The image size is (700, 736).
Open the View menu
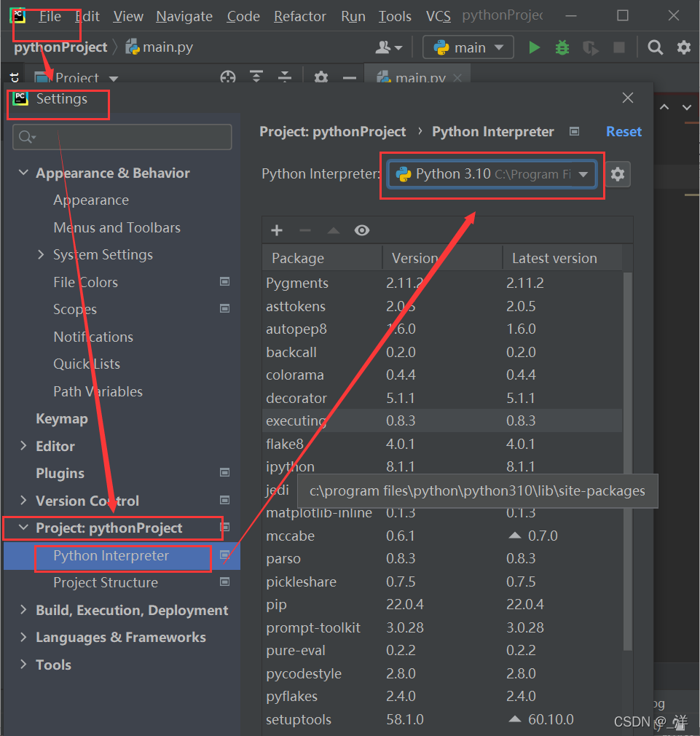(128, 17)
